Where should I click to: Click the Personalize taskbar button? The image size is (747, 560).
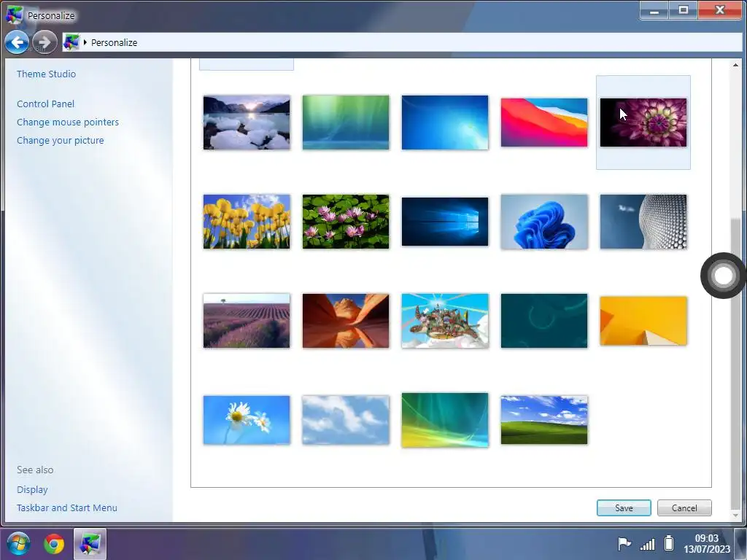tap(90, 544)
